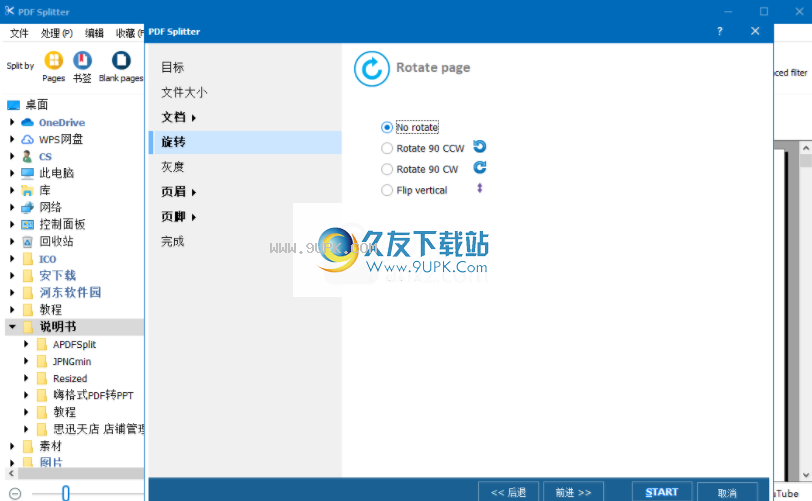Viewport: 812px width, 501px height.
Task: Select the 素材 folder in tree
Action: (x=50, y=446)
